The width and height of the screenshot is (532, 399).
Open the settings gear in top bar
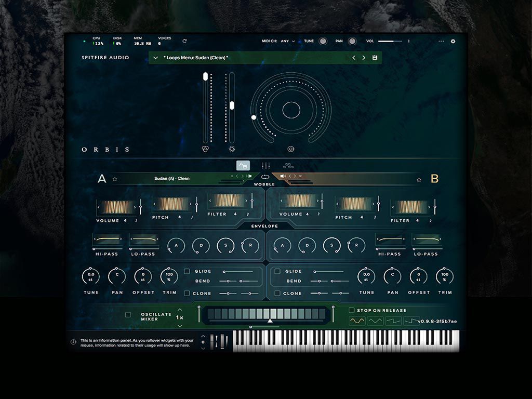click(453, 41)
